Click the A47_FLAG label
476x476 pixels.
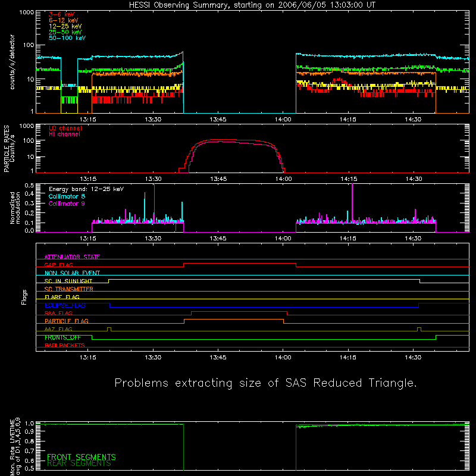coord(58,329)
